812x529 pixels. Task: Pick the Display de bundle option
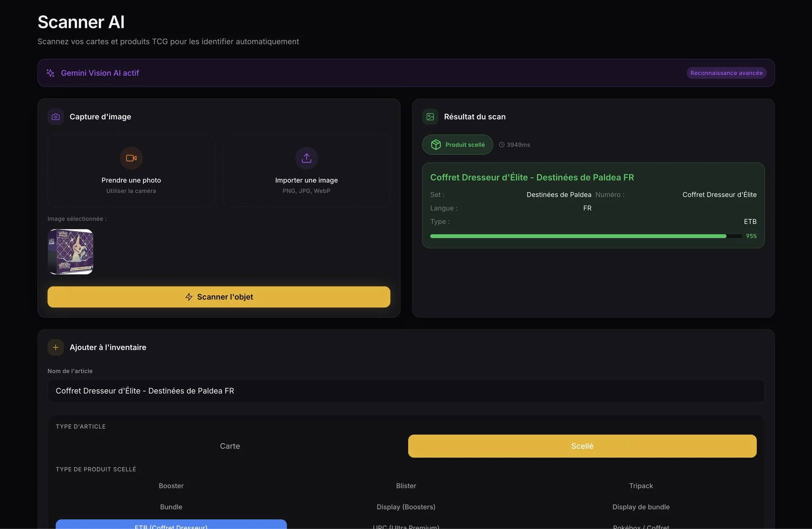tap(641, 507)
